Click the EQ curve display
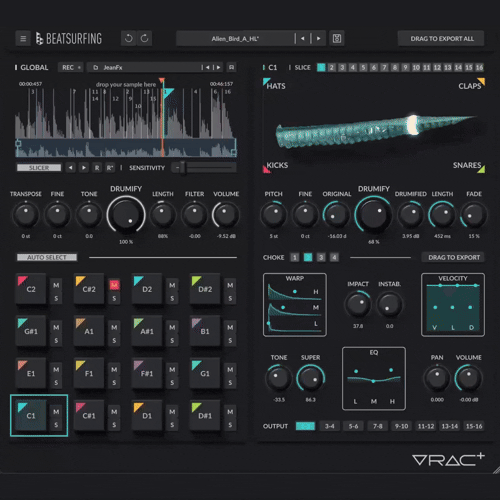This screenshot has height=500, width=500. [x=374, y=379]
